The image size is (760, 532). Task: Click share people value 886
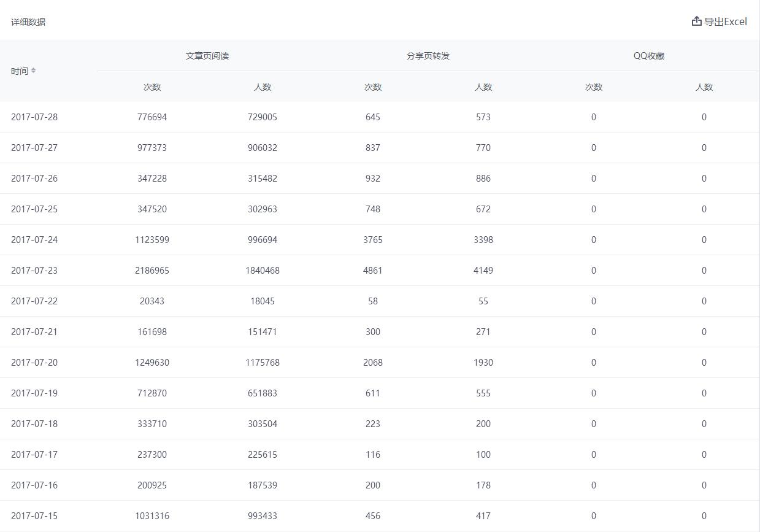tap(483, 179)
